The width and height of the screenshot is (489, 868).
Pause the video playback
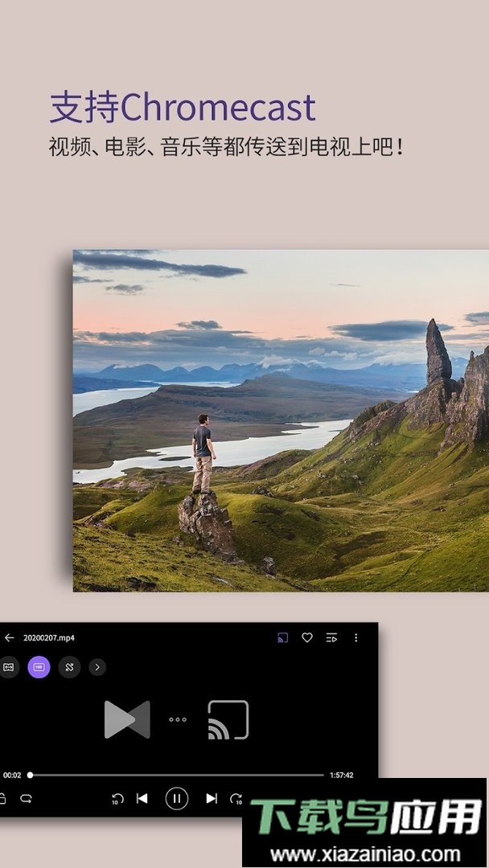coord(177,798)
